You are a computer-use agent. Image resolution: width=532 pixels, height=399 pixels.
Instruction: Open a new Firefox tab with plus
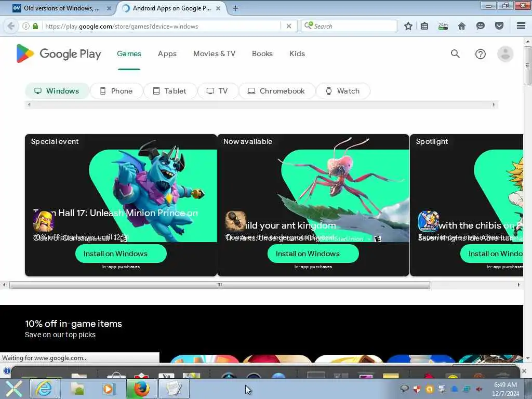235,8
